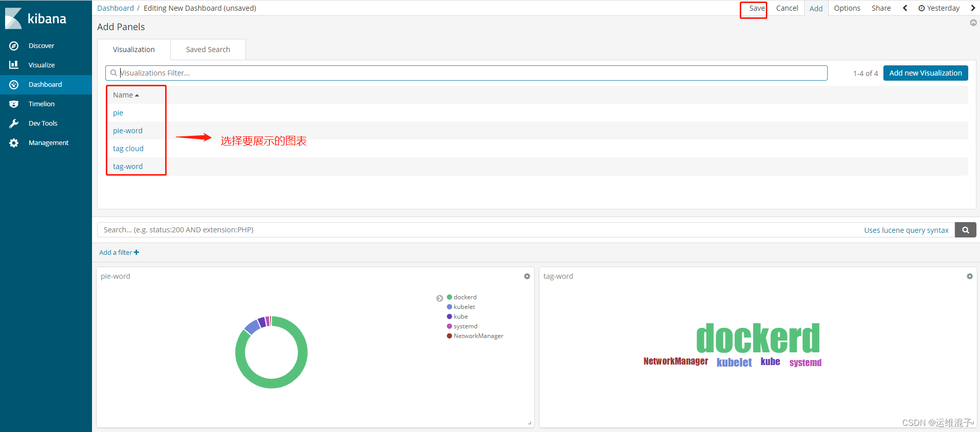Click systemd word in tag cloud
980x432 pixels.
[806, 363]
